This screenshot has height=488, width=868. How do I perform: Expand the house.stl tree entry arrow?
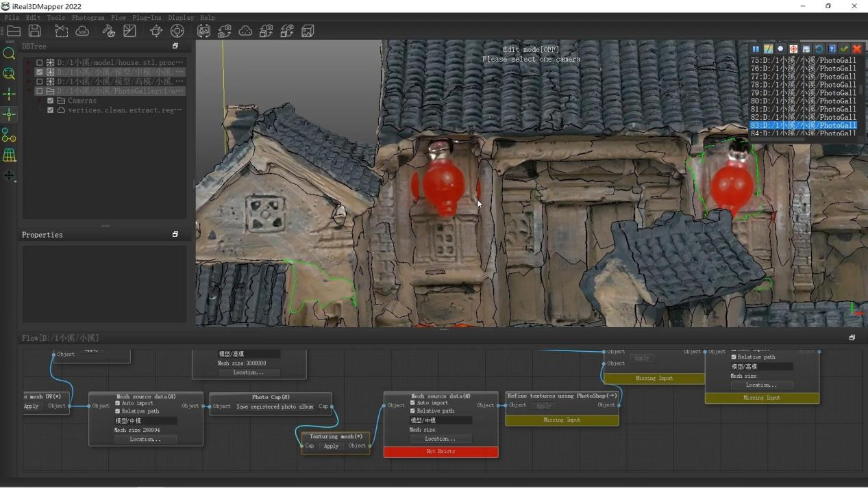(29, 62)
